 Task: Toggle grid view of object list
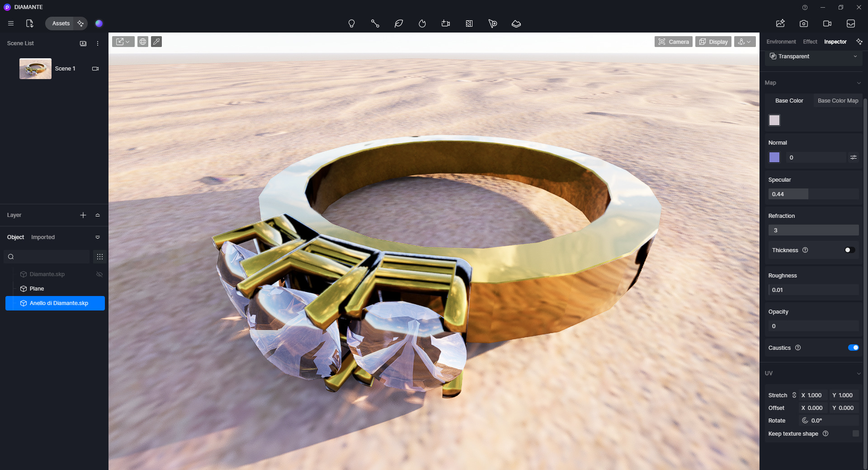(100, 257)
